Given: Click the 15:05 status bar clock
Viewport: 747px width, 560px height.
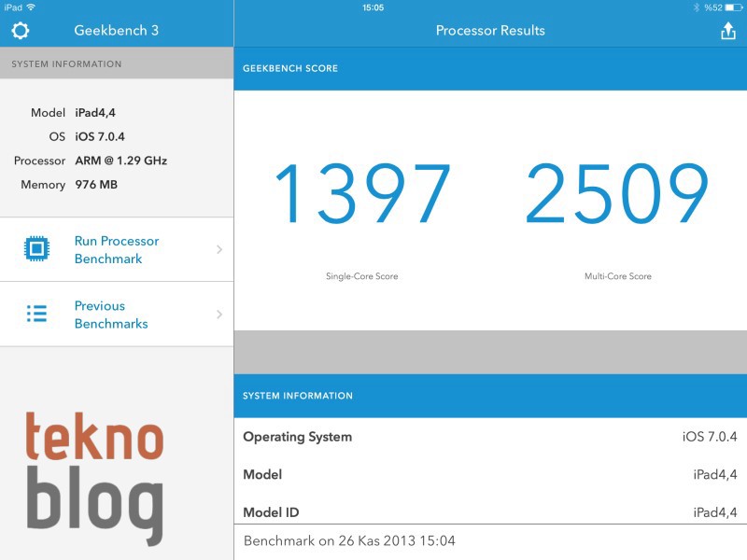Looking at the screenshot, I should pyautogui.click(x=373, y=7).
